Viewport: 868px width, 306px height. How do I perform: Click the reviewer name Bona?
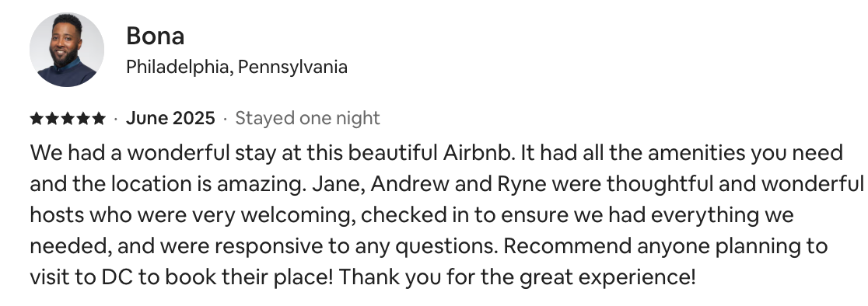pos(155,37)
